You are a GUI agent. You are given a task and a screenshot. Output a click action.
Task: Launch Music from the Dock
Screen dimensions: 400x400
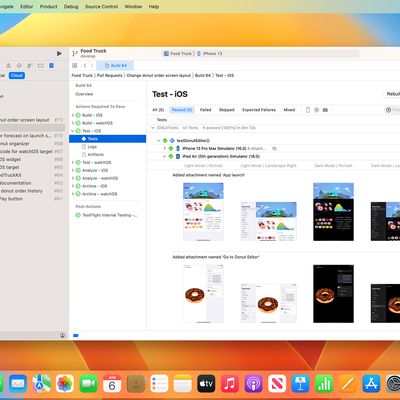(x=230, y=383)
